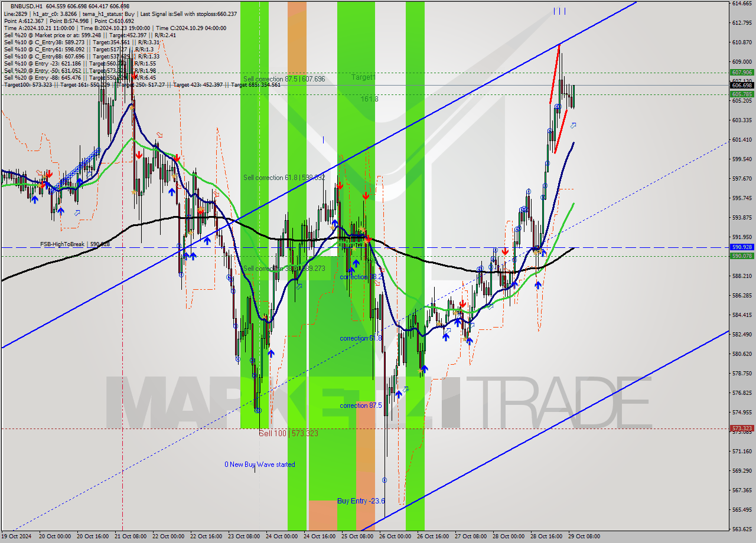Image resolution: width=756 pixels, height=543 pixels.
Task: Click the blue 590.928 price tag
Action: coord(742,247)
